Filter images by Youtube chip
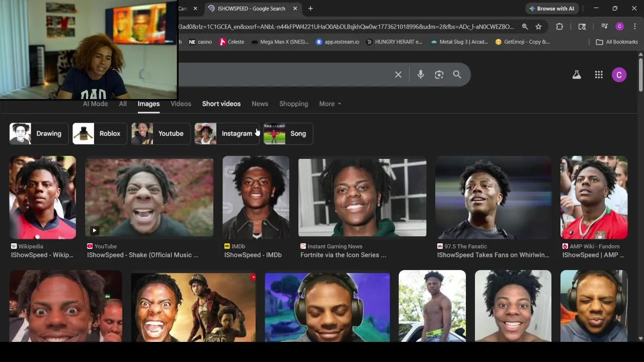The width and height of the screenshot is (644, 362). [161, 134]
